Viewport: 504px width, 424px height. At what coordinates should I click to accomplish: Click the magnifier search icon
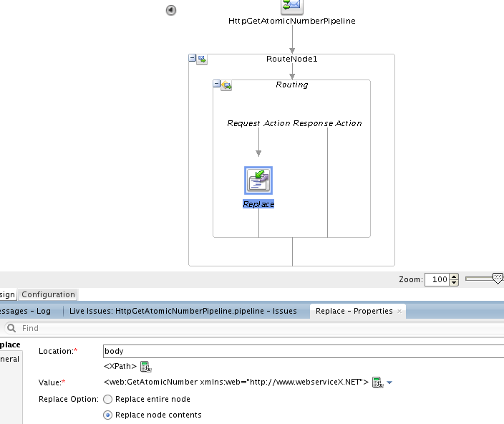click(11, 328)
